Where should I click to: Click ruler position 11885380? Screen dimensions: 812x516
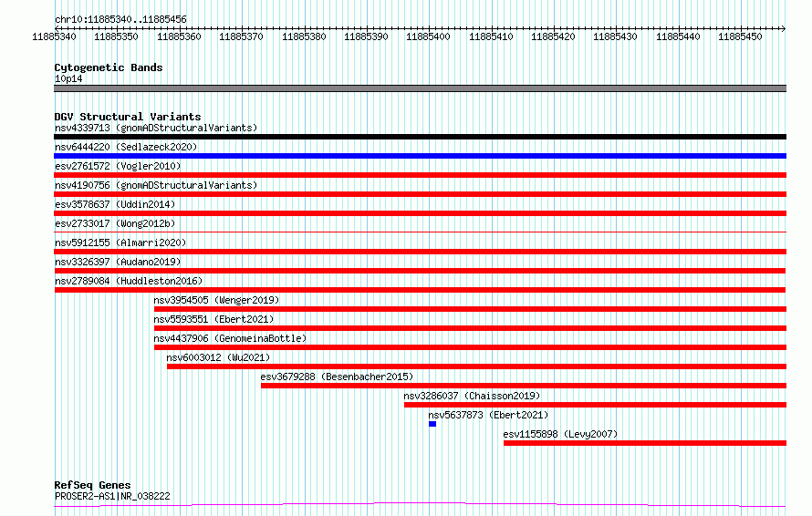304,36
